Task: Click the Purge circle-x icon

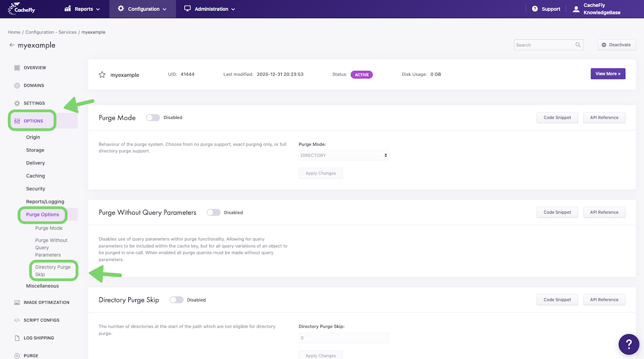Action: pos(17,355)
